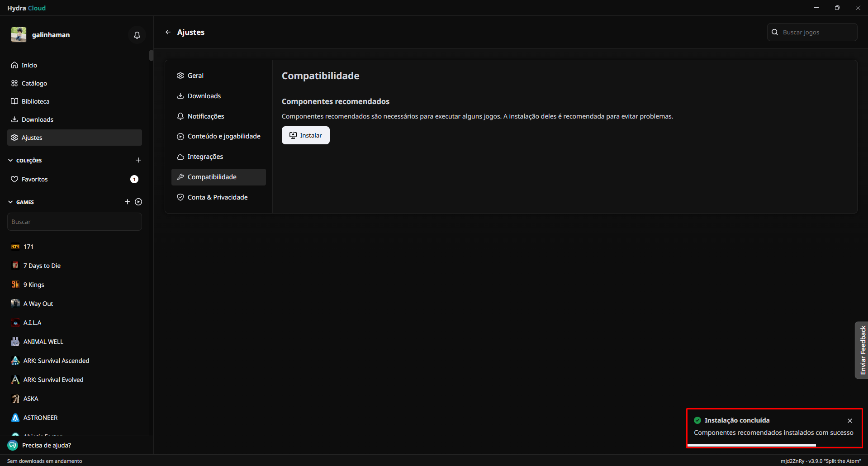The height and width of the screenshot is (466, 868).
Task: Open the Favoritos collection
Action: (34, 179)
